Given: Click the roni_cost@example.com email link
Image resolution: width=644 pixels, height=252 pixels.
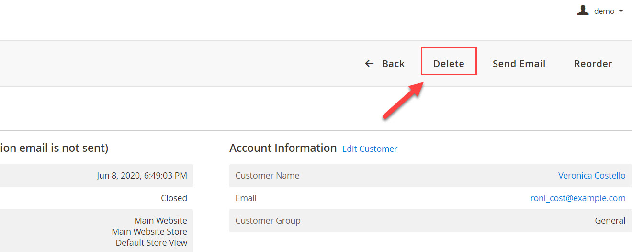Looking at the screenshot, I should [577, 198].
